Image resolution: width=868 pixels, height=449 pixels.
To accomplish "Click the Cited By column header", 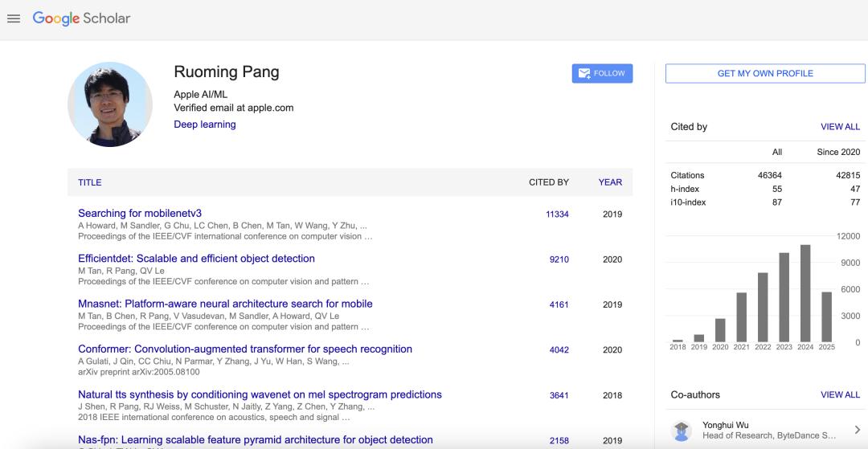I will point(549,182).
